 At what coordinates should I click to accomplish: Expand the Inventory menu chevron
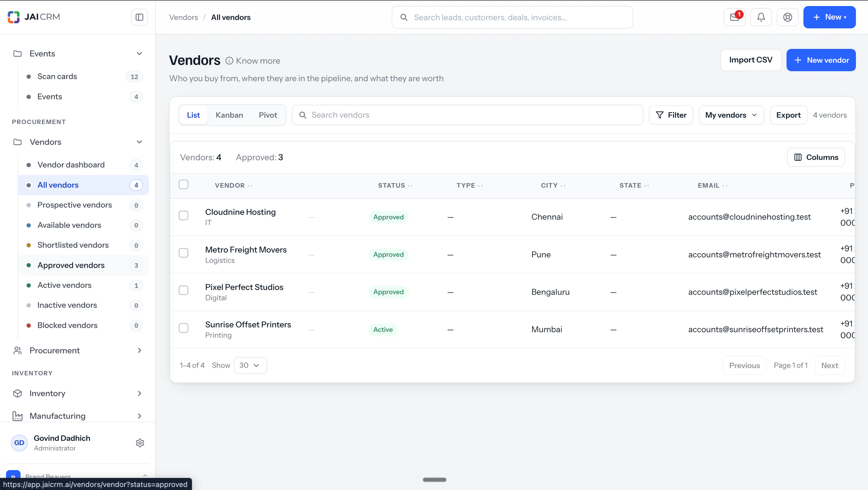pyautogui.click(x=139, y=393)
